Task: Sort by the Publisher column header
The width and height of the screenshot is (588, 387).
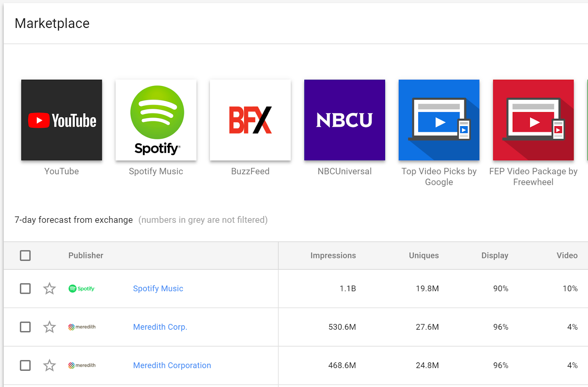Action: tap(86, 255)
